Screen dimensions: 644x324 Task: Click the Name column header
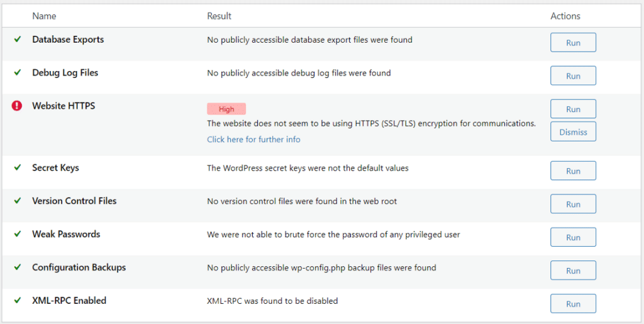tap(44, 16)
